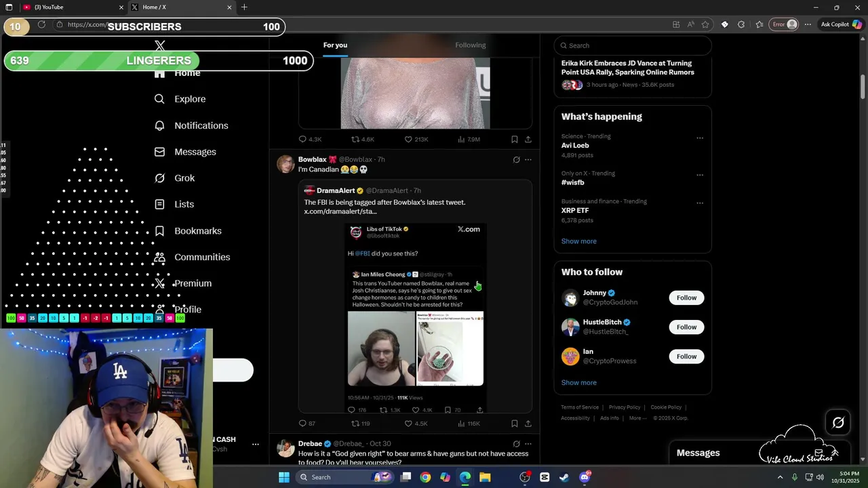868x488 pixels.
Task: Add page to browser favorites star
Action: coord(705,24)
